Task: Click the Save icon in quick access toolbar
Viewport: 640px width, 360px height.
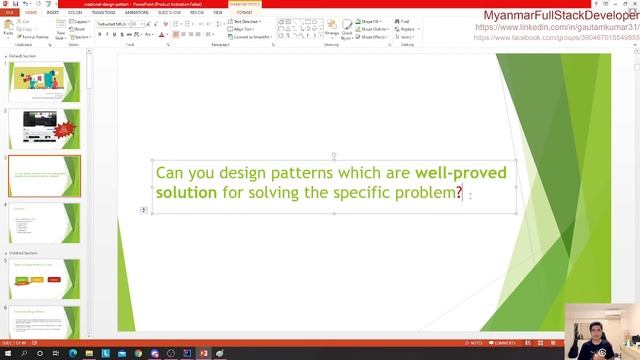Action: tap(15, 4)
